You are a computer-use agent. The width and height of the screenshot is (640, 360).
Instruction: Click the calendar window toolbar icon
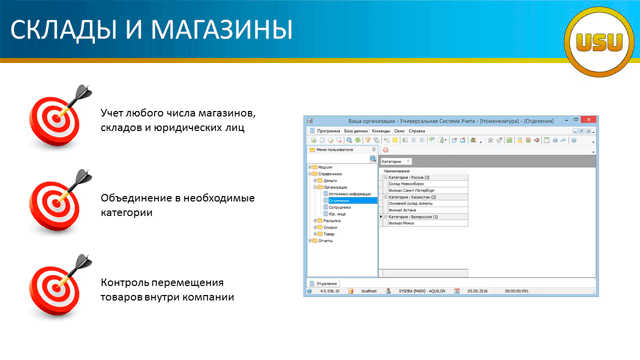point(546,140)
